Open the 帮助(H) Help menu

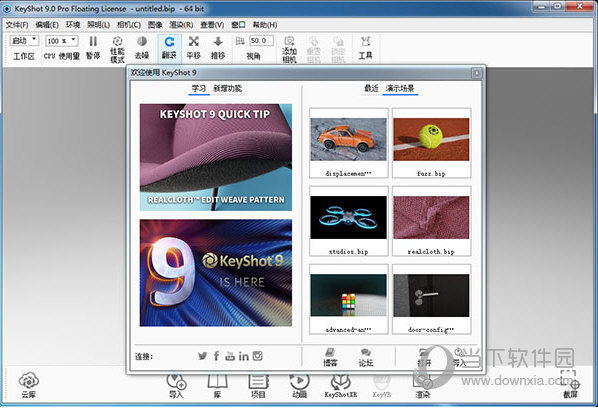265,25
